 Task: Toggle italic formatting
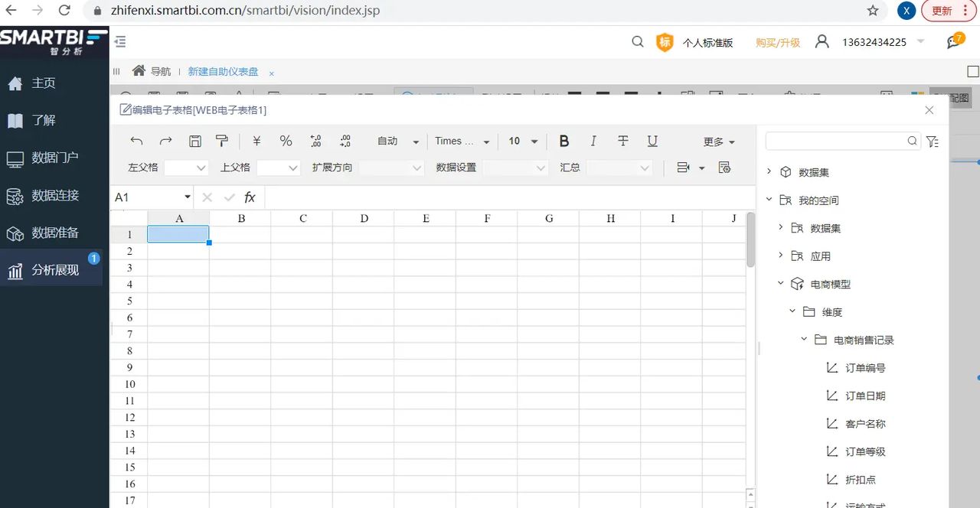click(x=593, y=141)
